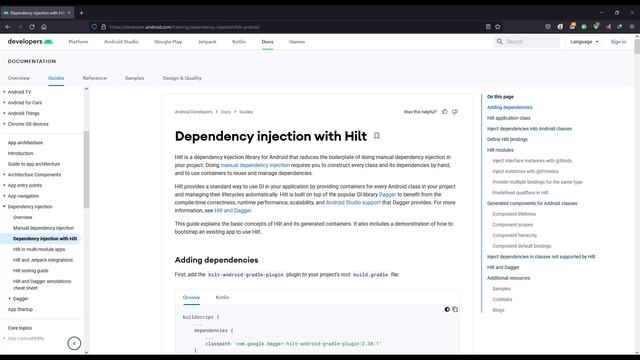Jump to Additional resources section

[508, 278]
